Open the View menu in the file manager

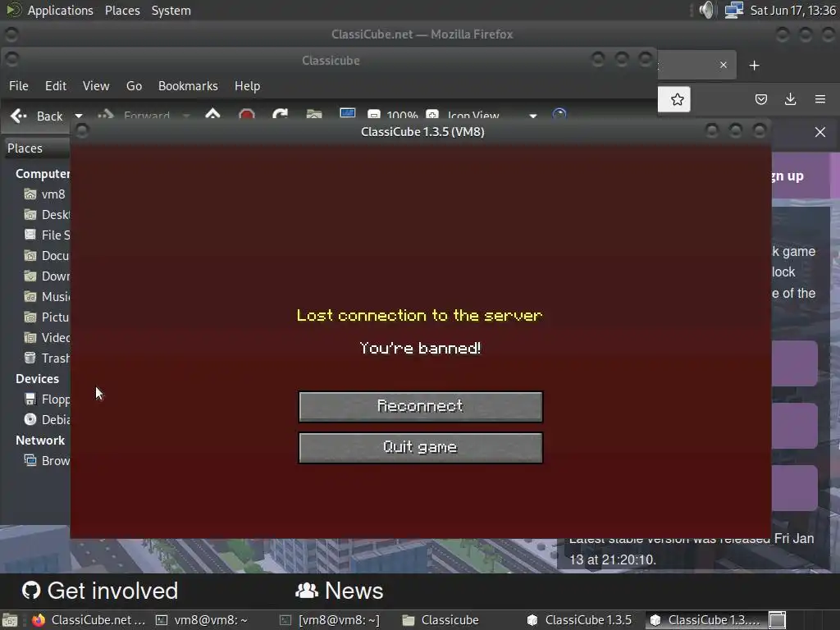coord(96,85)
